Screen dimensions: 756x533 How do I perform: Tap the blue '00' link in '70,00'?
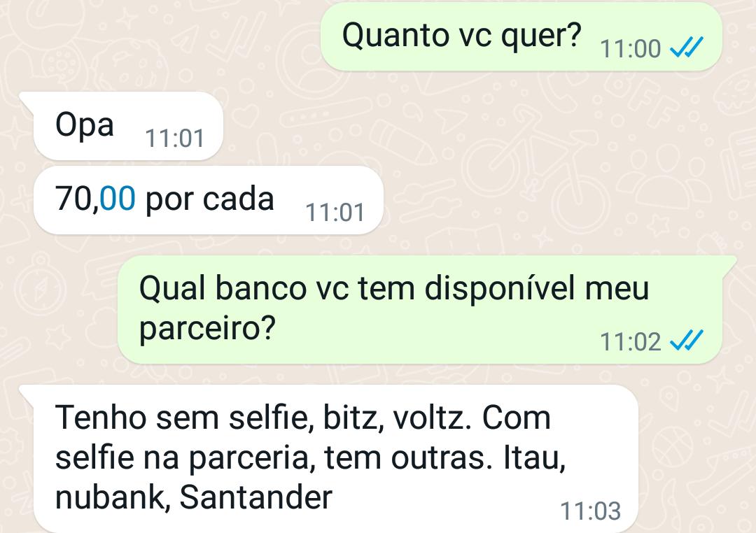pyautogui.click(x=118, y=198)
